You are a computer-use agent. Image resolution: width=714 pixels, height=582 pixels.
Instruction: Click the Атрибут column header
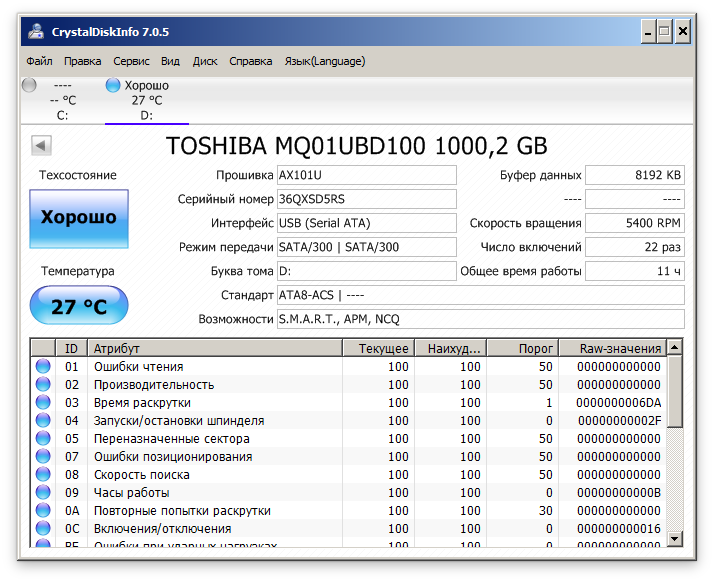pos(215,348)
